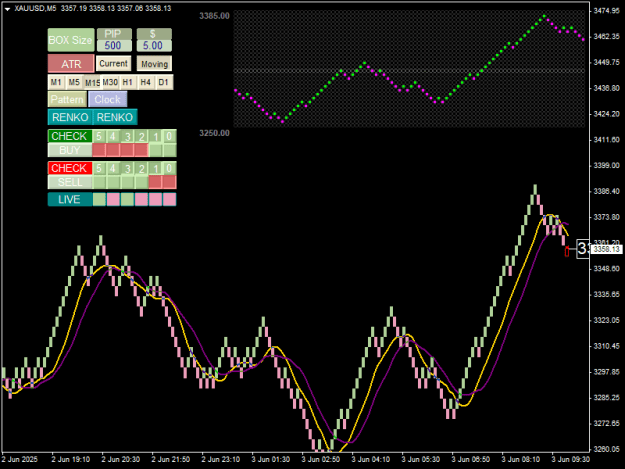Click the BOX Size button
This screenshot has width=625, height=469.
(71, 40)
